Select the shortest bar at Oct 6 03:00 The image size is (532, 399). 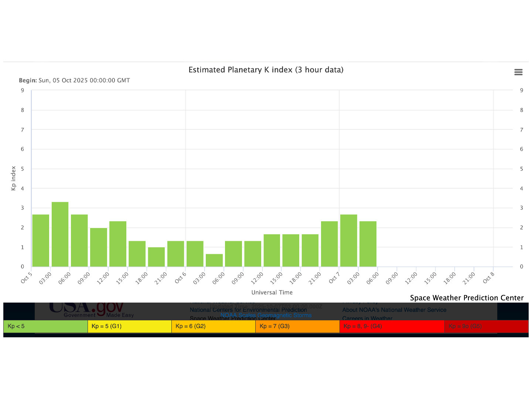[x=214, y=260]
